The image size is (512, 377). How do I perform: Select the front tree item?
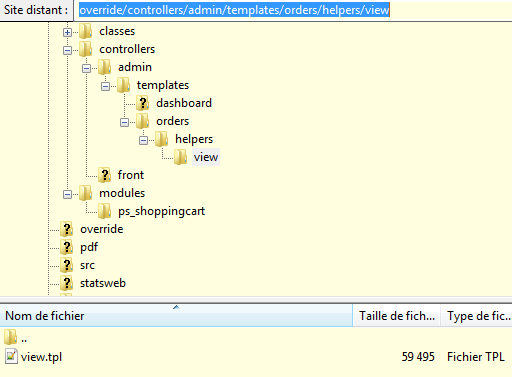[x=131, y=175]
